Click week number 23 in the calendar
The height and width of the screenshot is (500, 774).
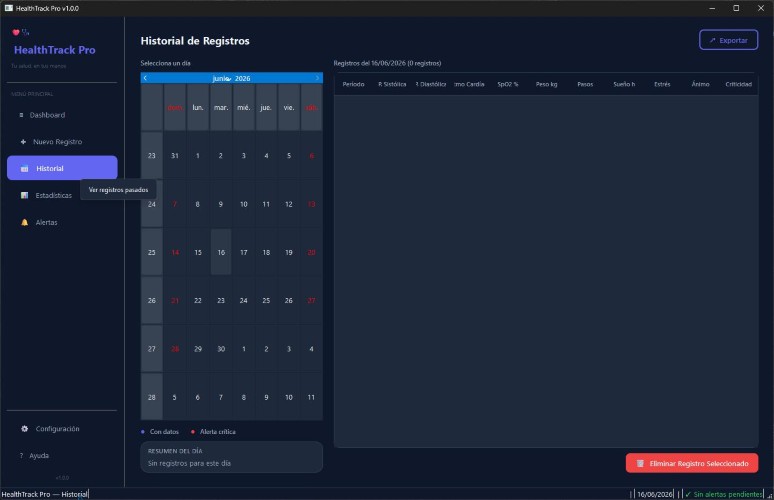152,155
